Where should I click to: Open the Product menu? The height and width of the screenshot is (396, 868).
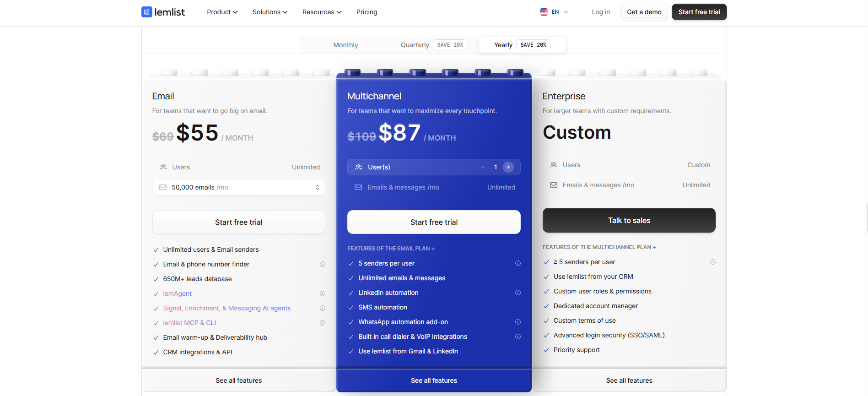click(222, 12)
